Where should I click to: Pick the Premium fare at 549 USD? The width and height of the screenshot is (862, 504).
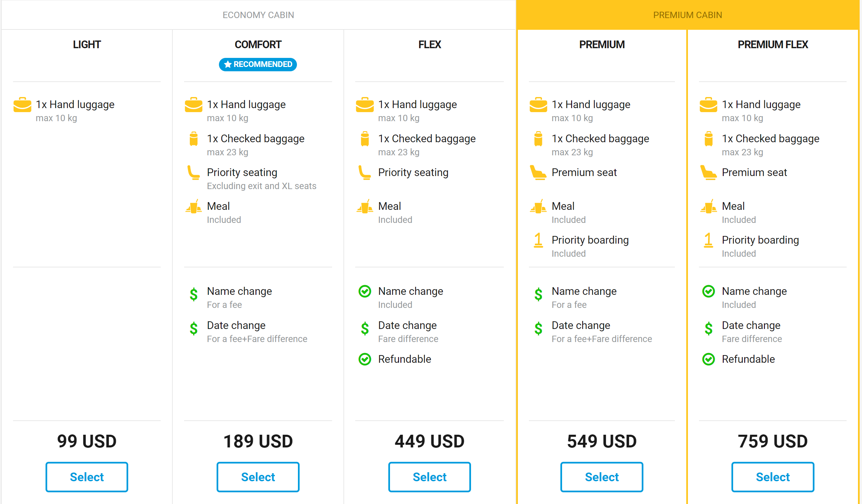tap(602, 477)
